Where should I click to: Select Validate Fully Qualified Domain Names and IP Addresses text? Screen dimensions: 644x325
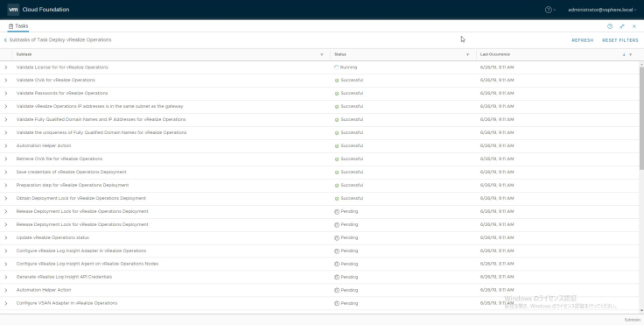pos(101,119)
